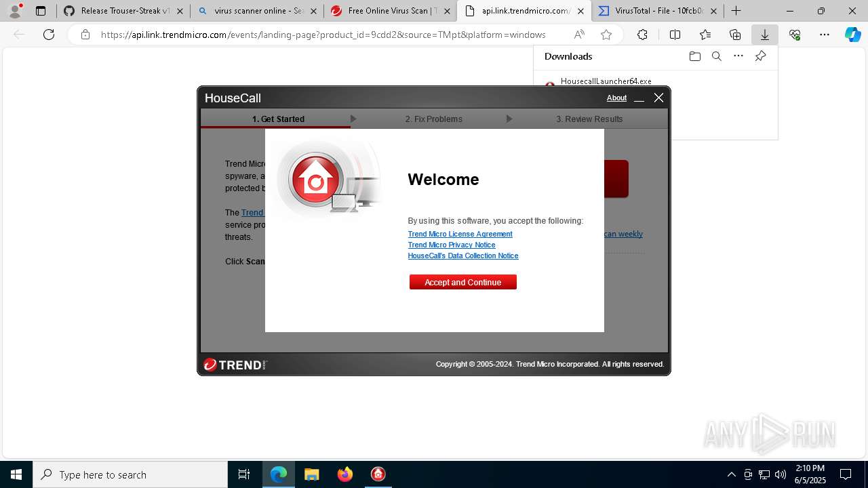The height and width of the screenshot is (488, 868).
Task: Switch to virus scanner online search tab
Action: (256, 11)
